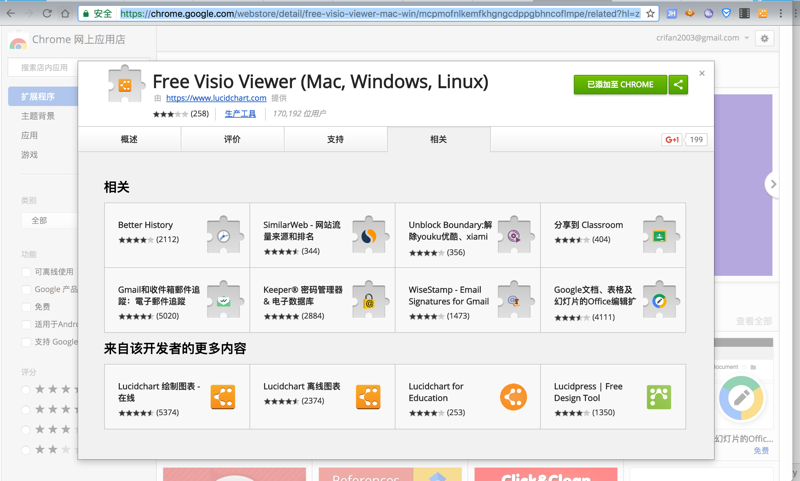800x481 pixels.
Task: Share extension with green share icon
Action: coord(678,85)
